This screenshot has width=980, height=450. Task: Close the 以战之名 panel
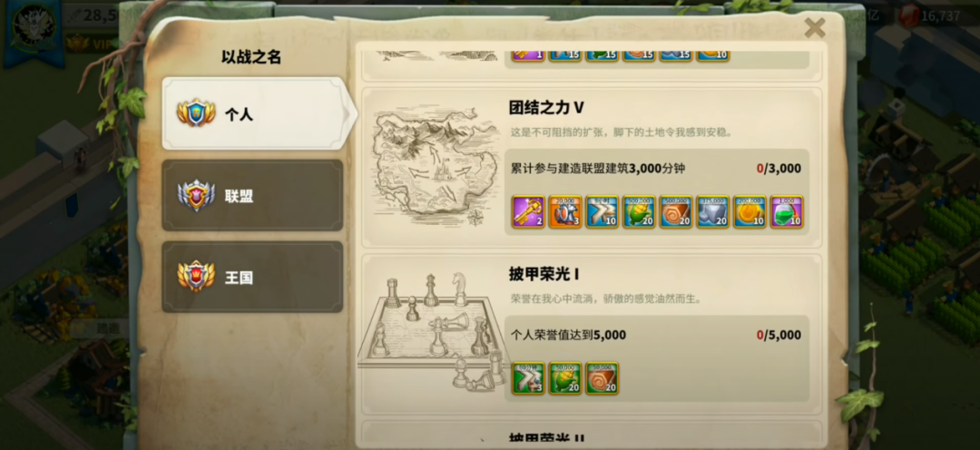(814, 27)
